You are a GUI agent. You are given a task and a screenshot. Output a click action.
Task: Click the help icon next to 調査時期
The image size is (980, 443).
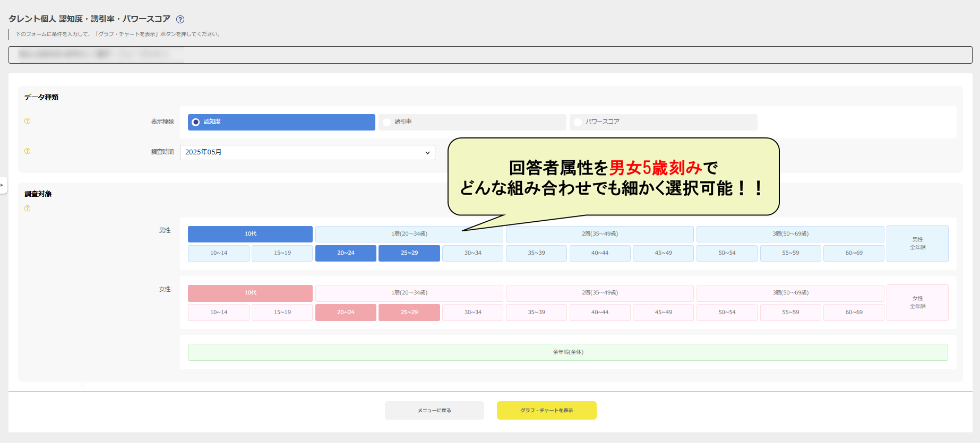pos(28,151)
